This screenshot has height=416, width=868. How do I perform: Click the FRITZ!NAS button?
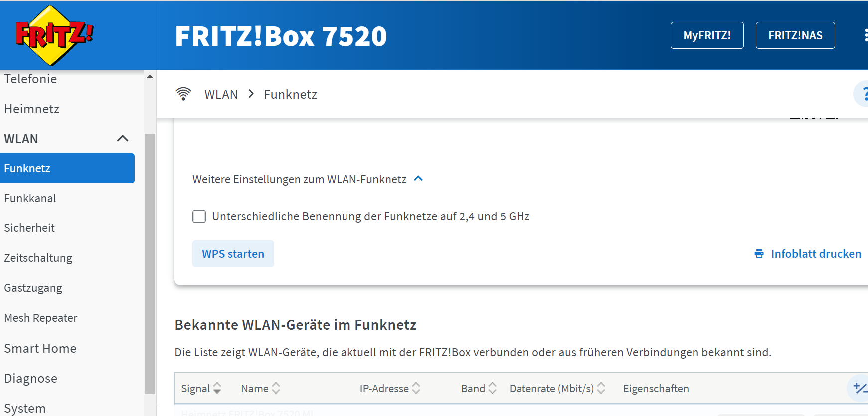[x=795, y=35]
